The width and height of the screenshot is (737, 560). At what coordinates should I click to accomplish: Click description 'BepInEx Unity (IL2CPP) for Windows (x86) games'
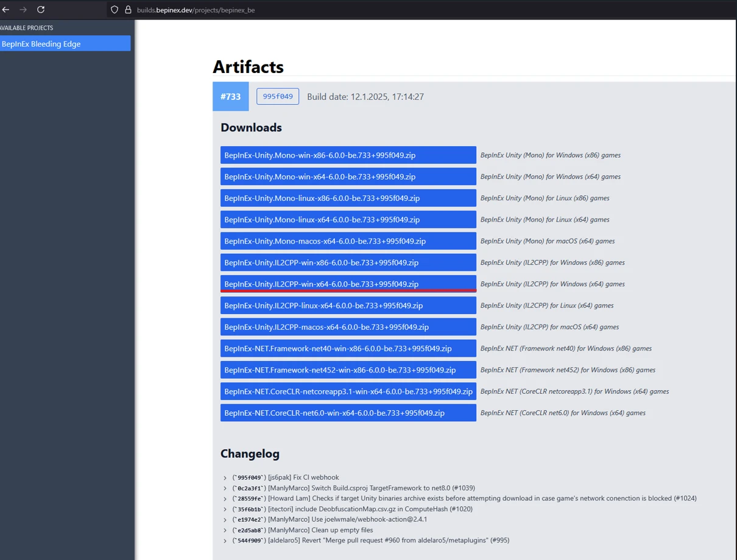click(552, 262)
